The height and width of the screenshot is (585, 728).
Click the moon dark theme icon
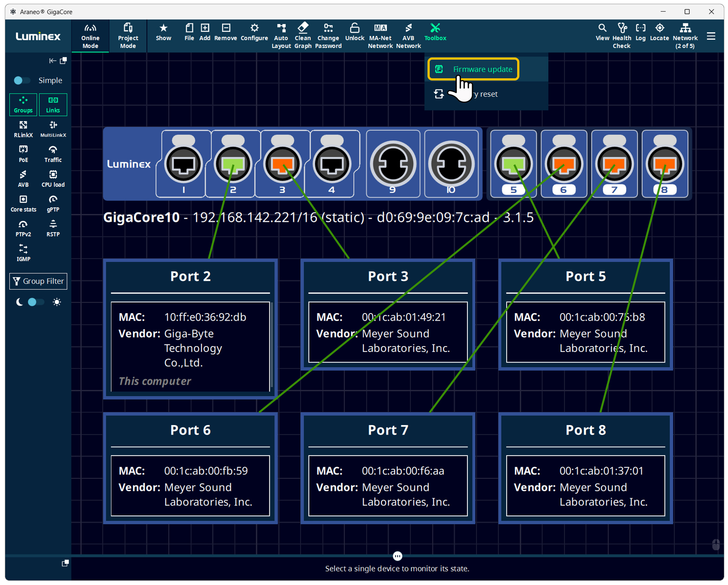tap(19, 302)
